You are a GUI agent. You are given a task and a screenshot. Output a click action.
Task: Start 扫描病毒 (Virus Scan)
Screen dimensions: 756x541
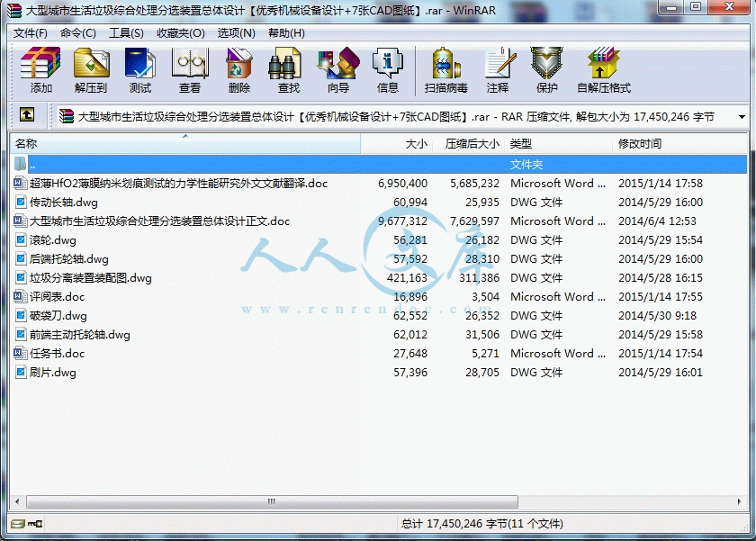446,70
